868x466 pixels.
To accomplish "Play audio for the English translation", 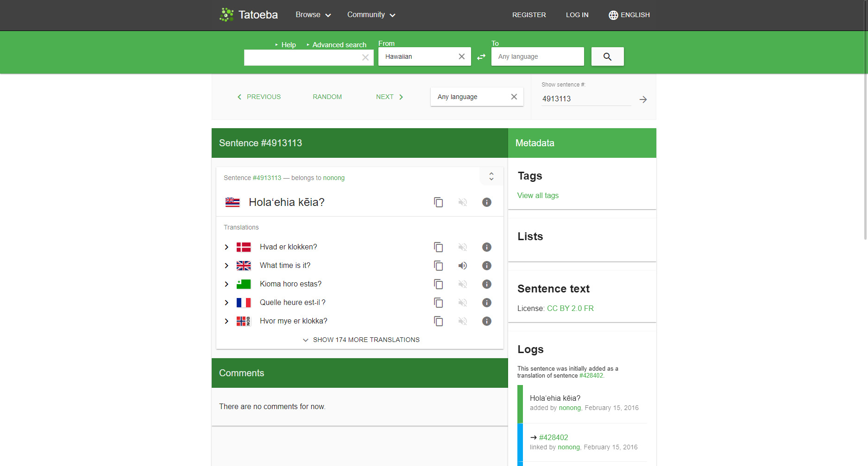I will click(x=462, y=266).
